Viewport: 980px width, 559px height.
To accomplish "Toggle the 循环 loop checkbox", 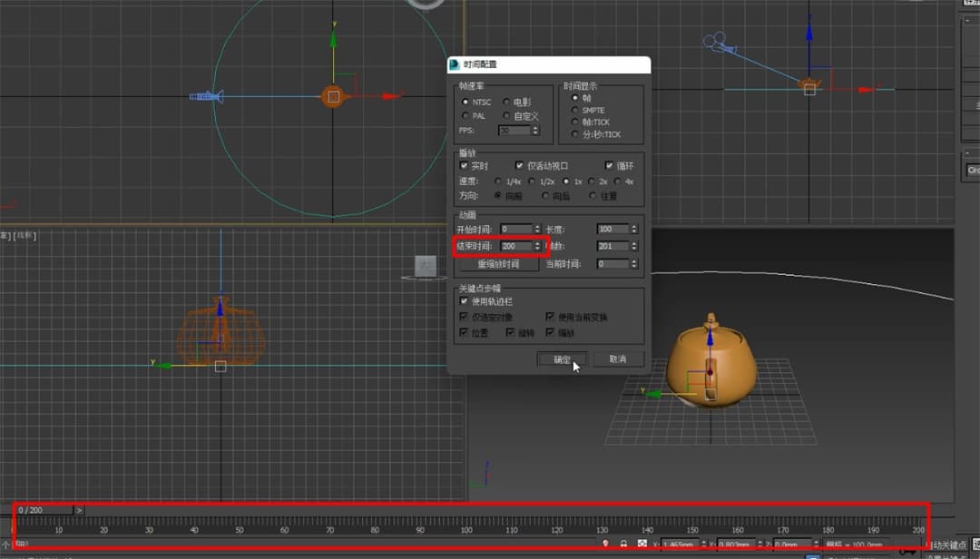I will 610,166.
